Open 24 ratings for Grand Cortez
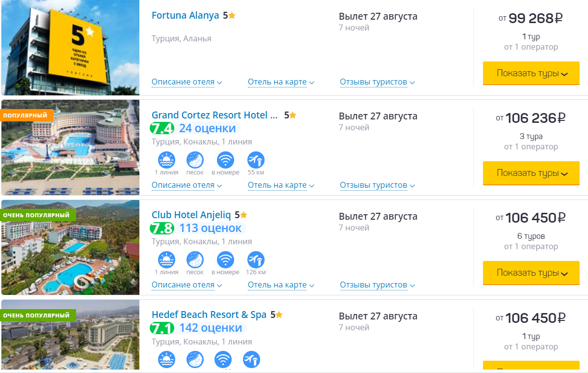 tap(207, 128)
